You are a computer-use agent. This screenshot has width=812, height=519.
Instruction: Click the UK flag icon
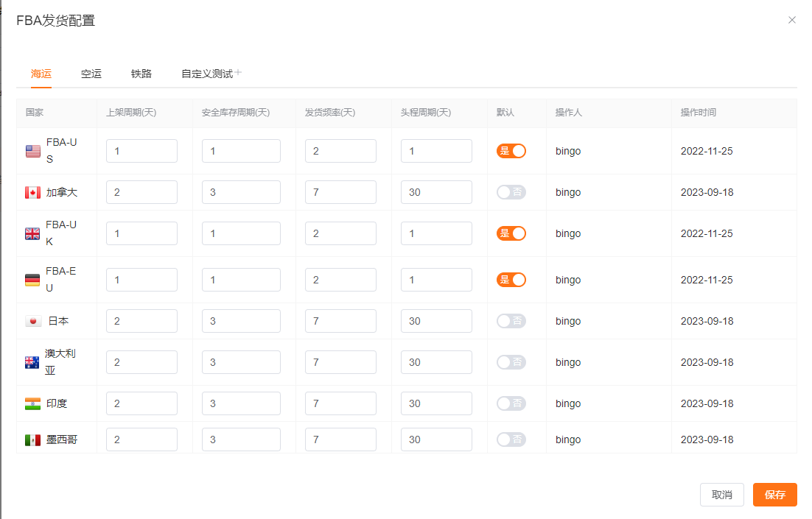tap(32, 233)
